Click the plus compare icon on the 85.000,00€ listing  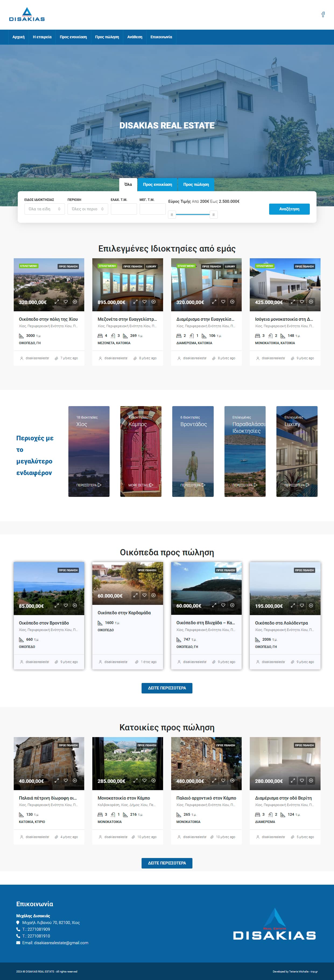pyautogui.click(x=75, y=605)
